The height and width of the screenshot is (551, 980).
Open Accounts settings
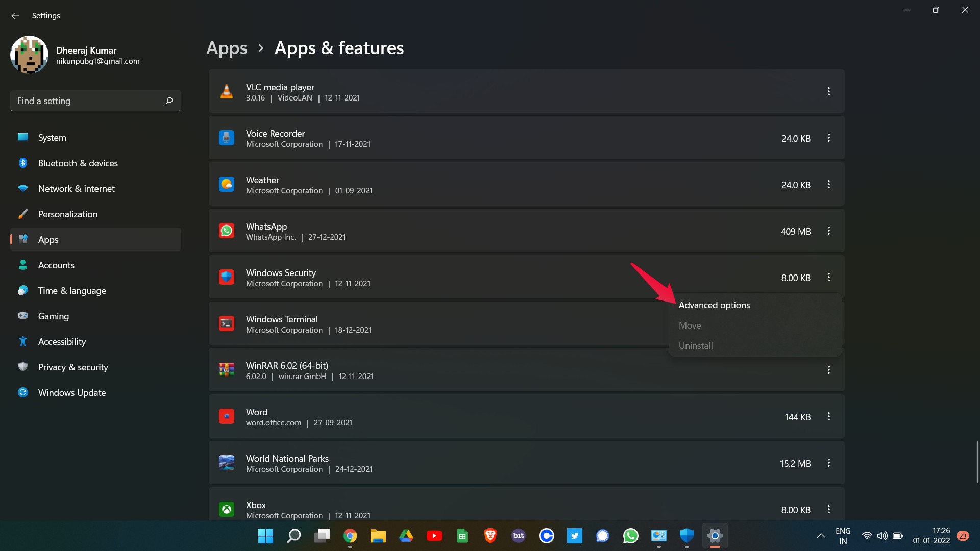pyautogui.click(x=95, y=265)
